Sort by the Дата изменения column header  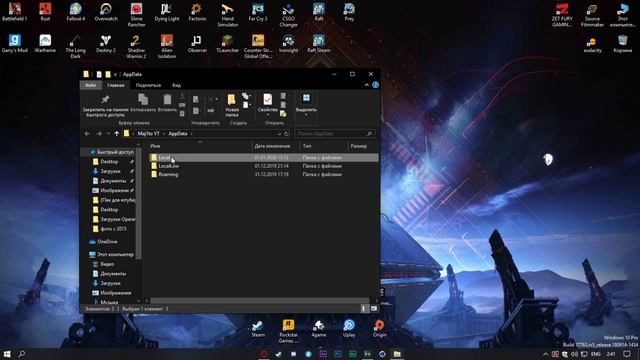click(276, 146)
